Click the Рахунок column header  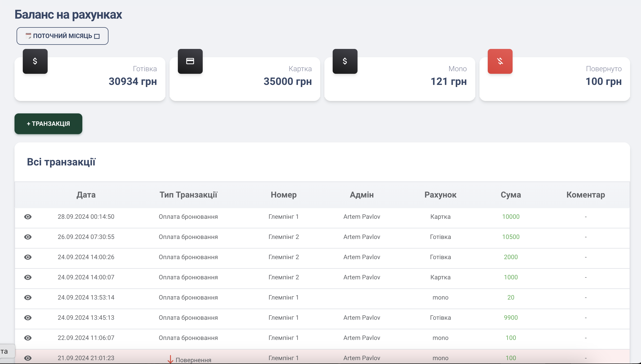440,195
